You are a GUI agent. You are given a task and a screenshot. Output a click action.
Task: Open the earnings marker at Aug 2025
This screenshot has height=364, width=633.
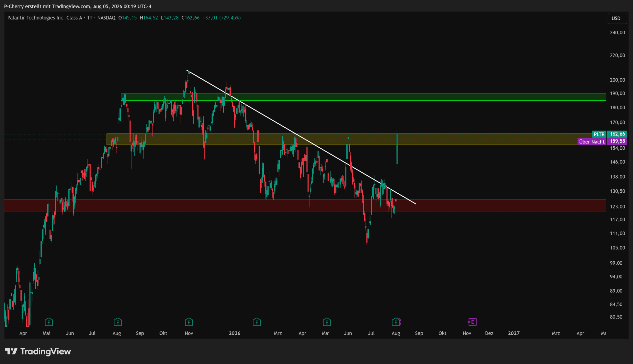click(118, 322)
